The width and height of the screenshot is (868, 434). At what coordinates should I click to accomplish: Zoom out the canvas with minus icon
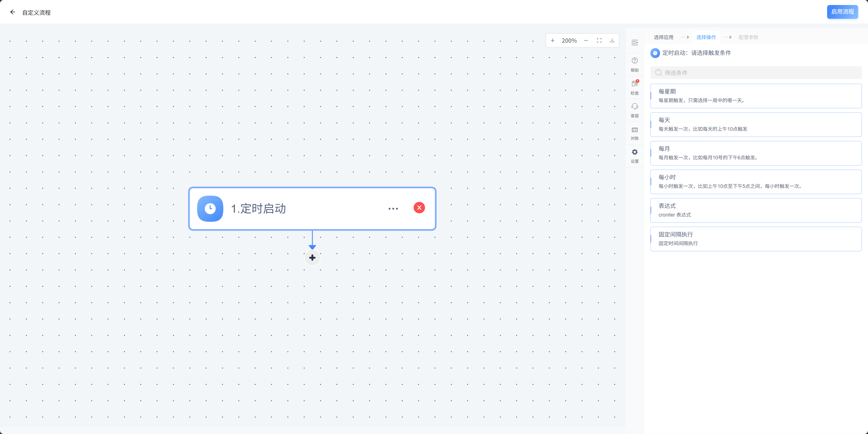pyautogui.click(x=586, y=40)
